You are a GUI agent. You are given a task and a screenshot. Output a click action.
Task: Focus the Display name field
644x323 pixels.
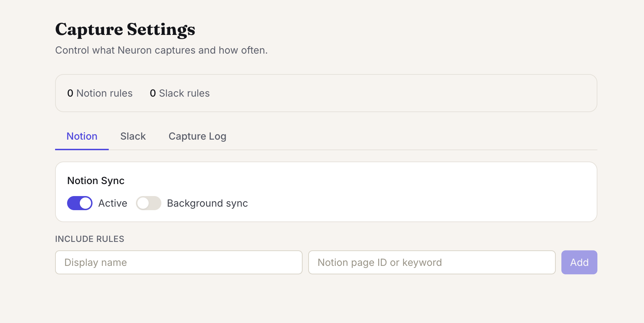coord(179,262)
